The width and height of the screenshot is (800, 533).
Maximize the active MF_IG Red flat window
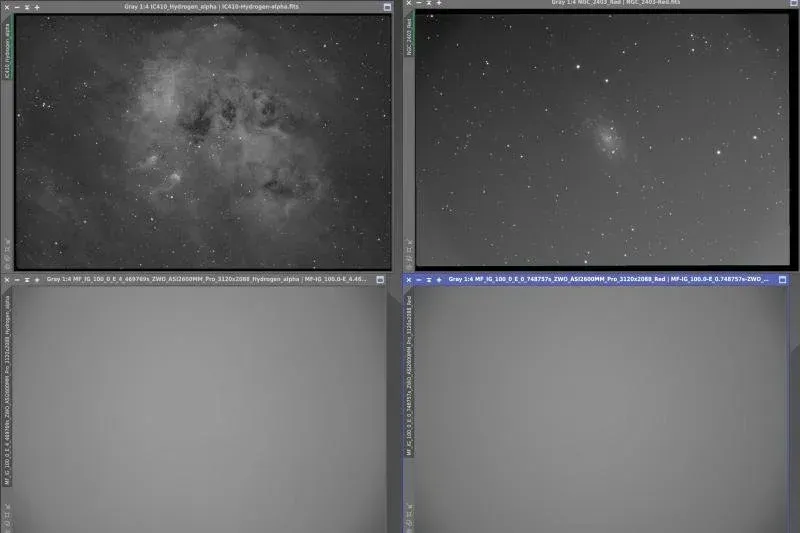pyautogui.click(x=439, y=280)
